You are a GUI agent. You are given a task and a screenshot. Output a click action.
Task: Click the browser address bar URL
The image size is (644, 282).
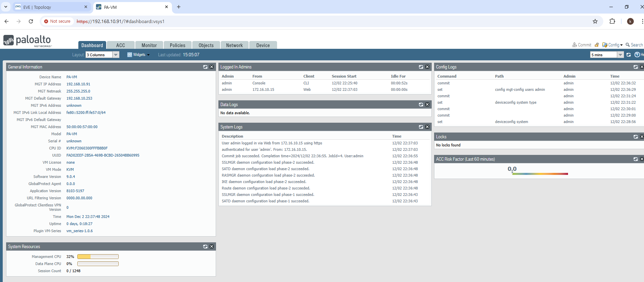click(x=120, y=21)
